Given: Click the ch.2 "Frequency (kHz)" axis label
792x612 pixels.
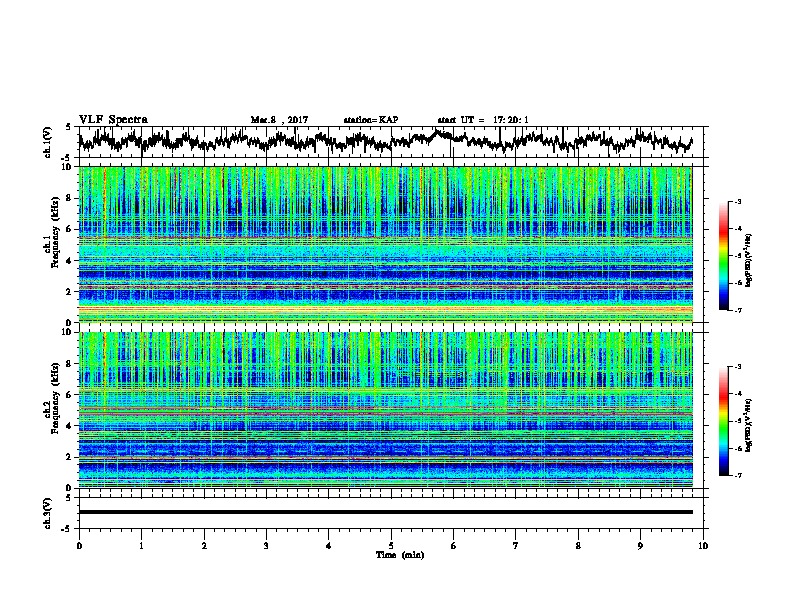Looking at the screenshot, I should 56,398.
